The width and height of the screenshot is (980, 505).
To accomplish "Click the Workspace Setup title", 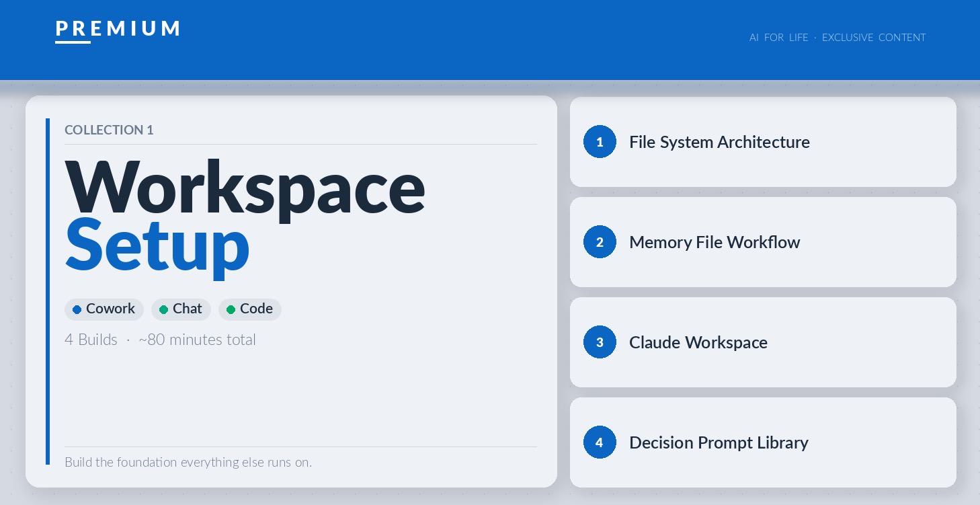I will click(245, 215).
